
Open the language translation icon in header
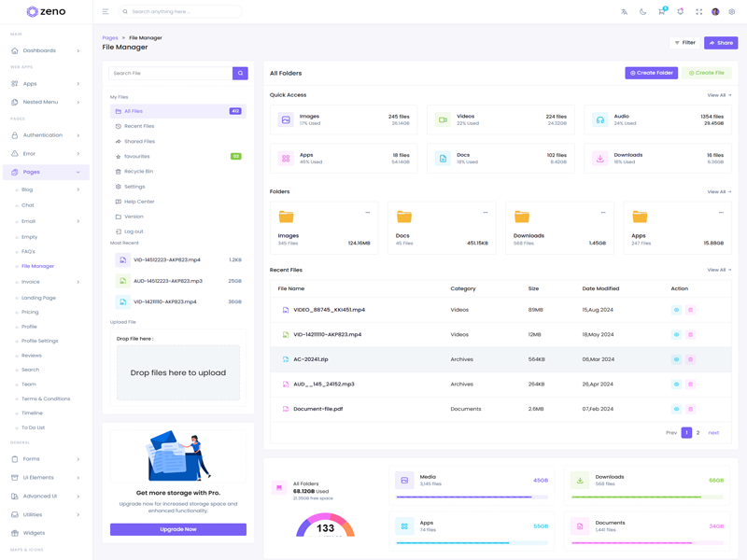click(x=624, y=12)
